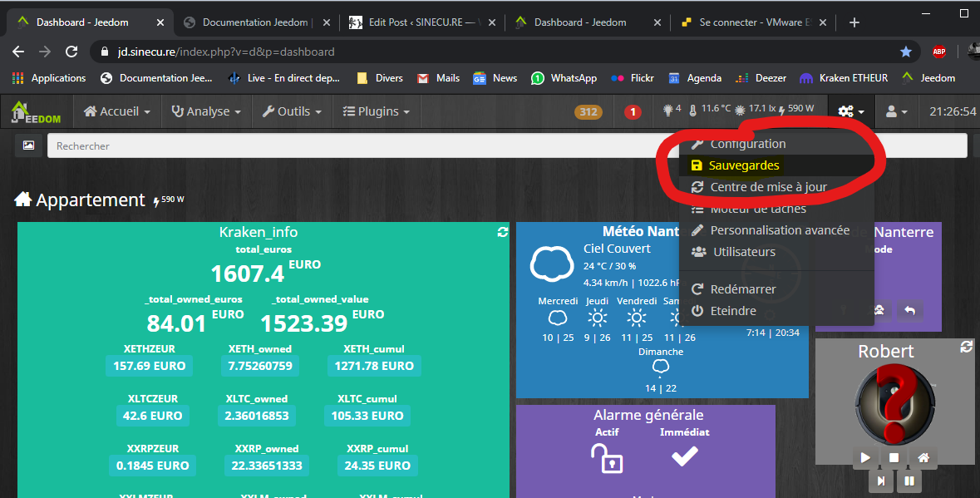Viewport: 980px width, 498px height.
Task: Open the Applications bookmark
Action: click(x=49, y=78)
